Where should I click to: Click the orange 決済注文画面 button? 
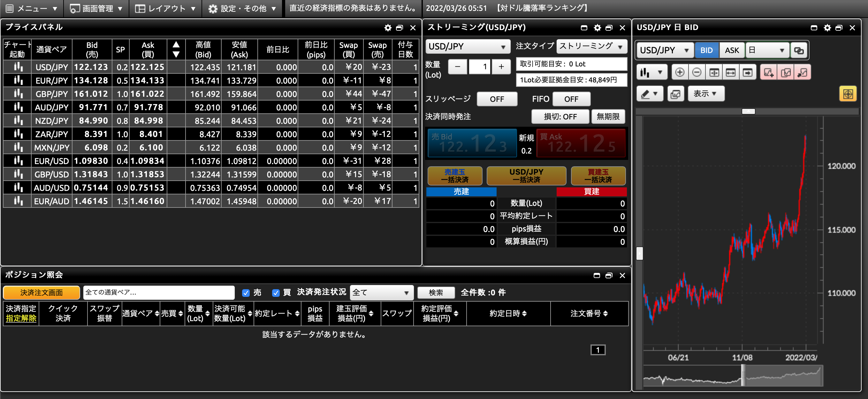click(42, 293)
